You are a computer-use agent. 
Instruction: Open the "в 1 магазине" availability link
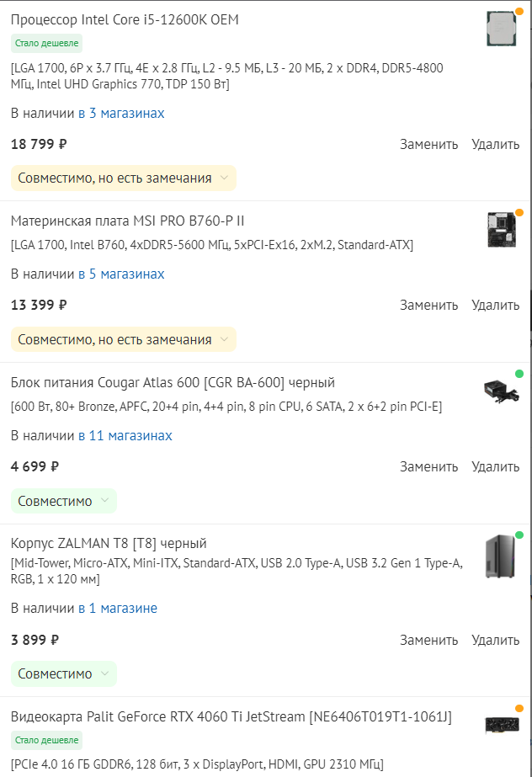(118, 608)
